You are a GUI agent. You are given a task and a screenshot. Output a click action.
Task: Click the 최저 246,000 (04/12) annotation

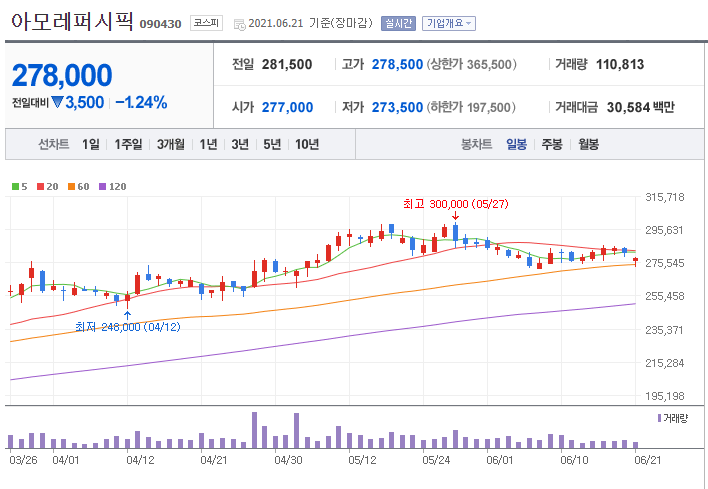[x=128, y=327]
